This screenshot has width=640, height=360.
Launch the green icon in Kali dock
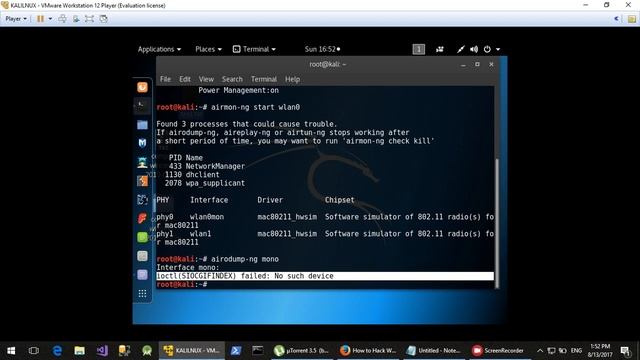click(142, 237)
